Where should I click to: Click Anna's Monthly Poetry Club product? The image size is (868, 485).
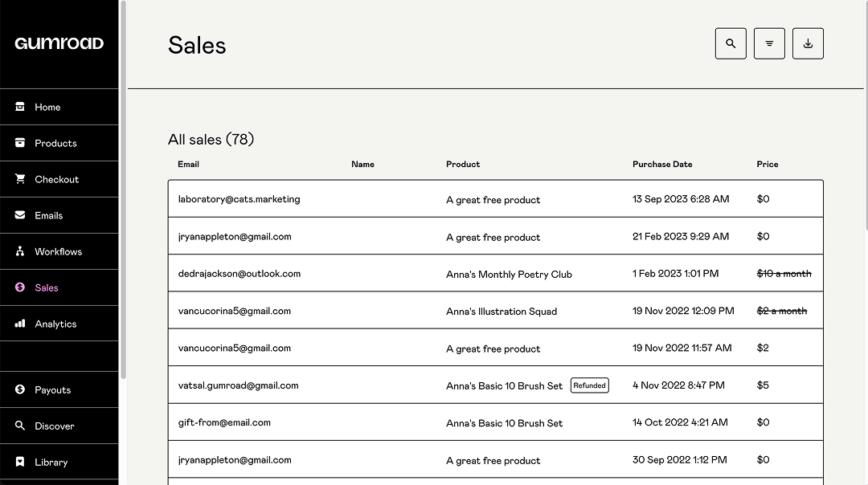click(509, 275)
